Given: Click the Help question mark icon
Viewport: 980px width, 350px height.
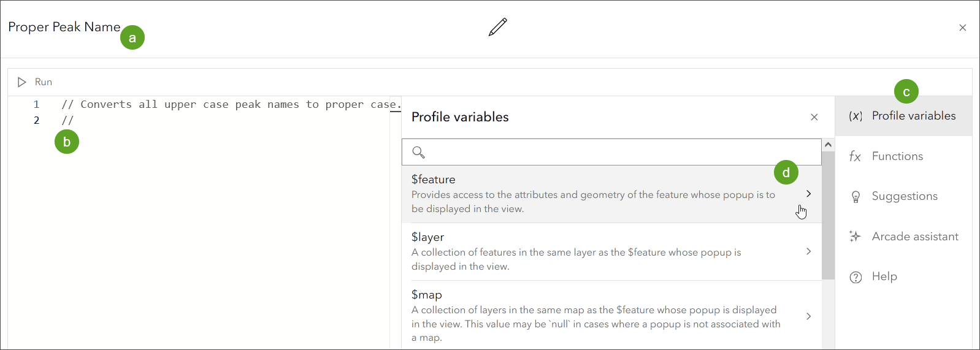Looking at the screenshot, I should (x=856, y=277).
